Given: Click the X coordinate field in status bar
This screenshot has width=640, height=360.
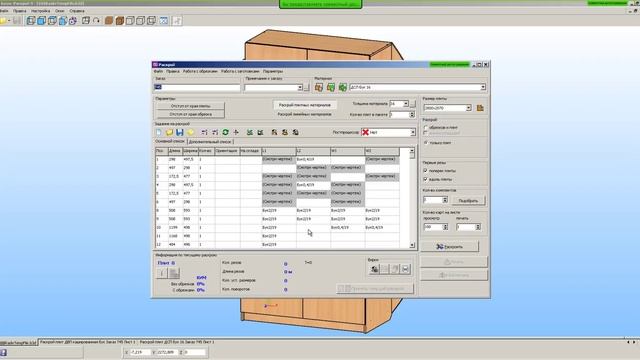Looking at the screenshot, I should 140,352.
